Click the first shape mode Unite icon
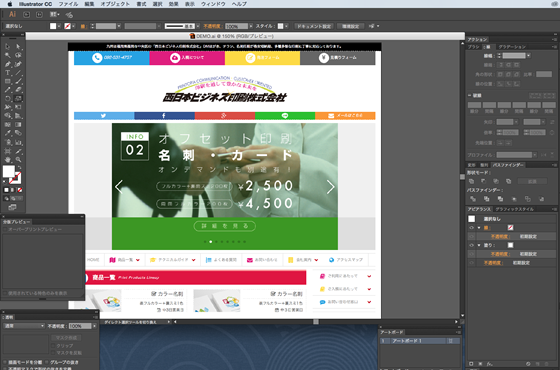 (471, 181)
